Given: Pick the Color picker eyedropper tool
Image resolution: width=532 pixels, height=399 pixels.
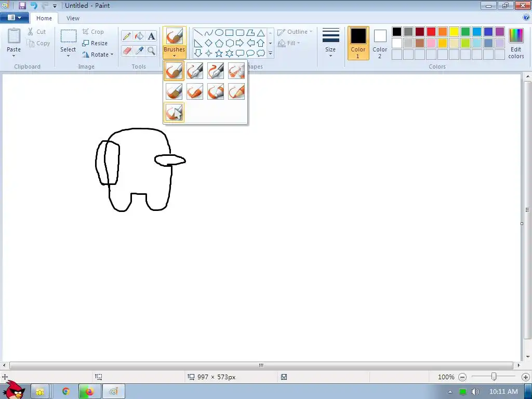Looking at the screenshot, I should [x=139, y=51].
